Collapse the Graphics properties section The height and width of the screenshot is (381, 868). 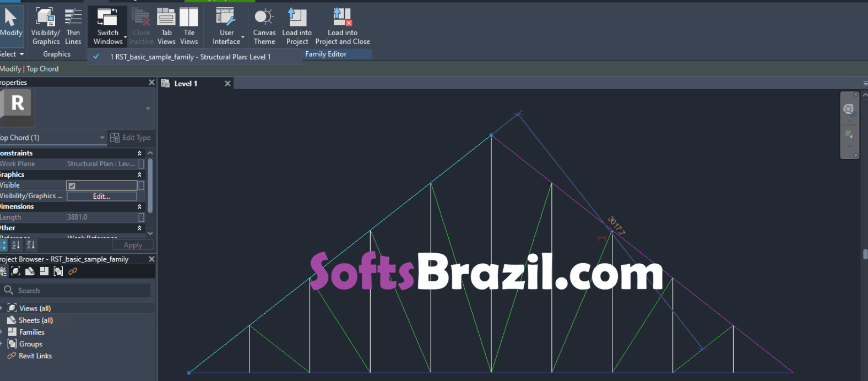(139, 175)
